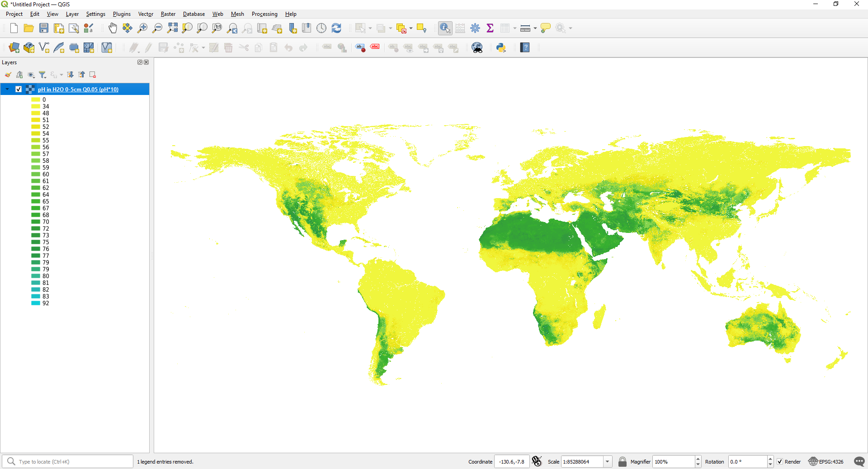Toggle the Render checkbox

(780, 462)
